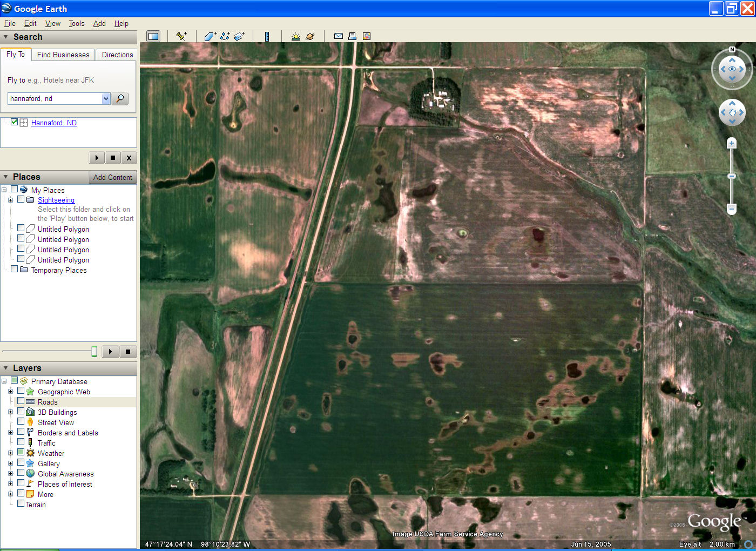756x551 pixels.
Task: Click the zoom in plus button
Action: coord(732,143)
